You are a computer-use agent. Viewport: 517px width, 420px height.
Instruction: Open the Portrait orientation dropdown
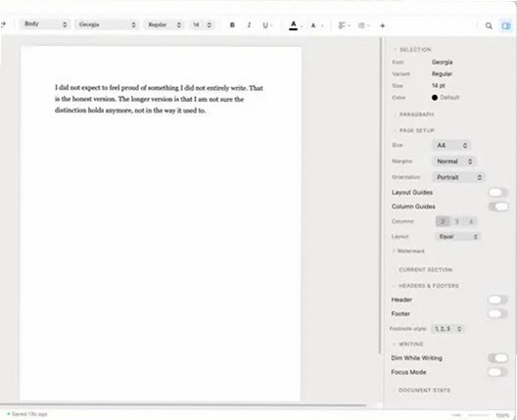[x=458, y=177]
